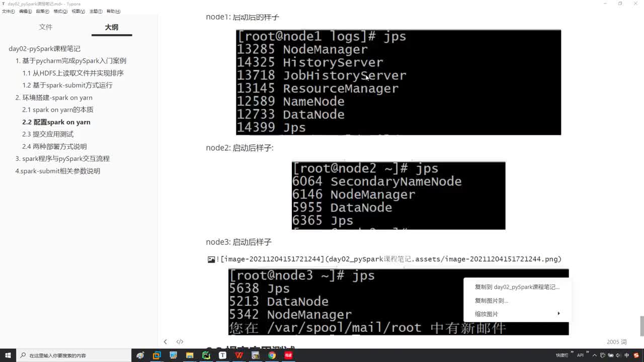
Task: Open the 段落(P) menu
Action: click(42, 11)
